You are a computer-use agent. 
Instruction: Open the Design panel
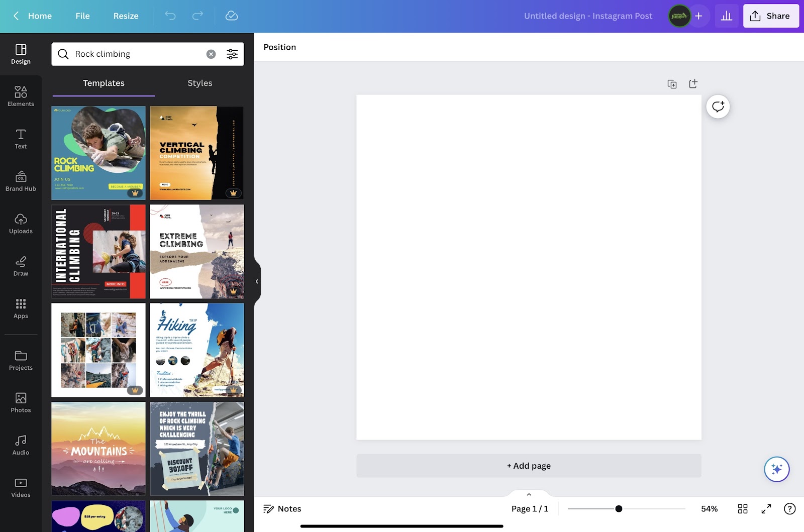21,54
